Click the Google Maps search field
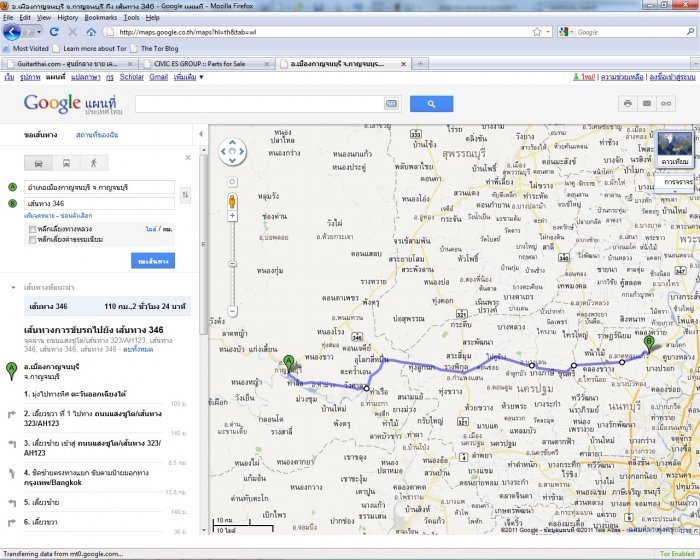This screenshot has width=700, height=560. point(259,104)
